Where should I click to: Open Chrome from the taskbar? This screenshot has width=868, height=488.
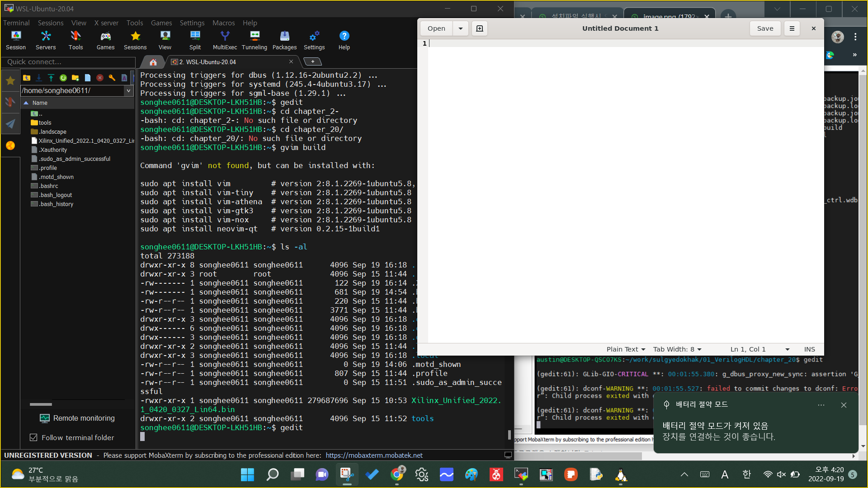397,474
